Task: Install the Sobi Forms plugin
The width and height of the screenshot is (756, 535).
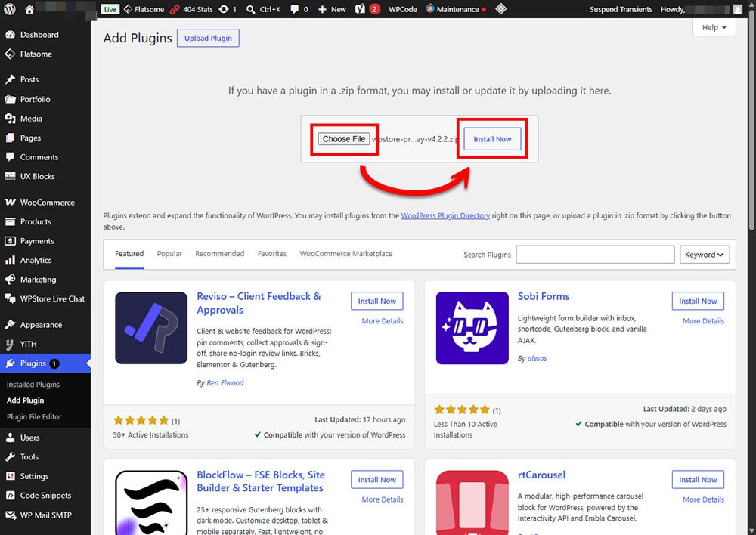Action: pyautogui.click(x=698, y=301)
